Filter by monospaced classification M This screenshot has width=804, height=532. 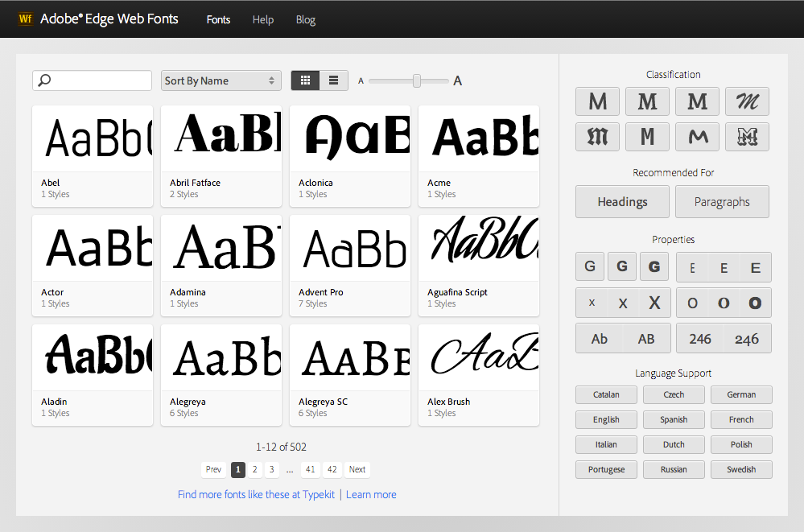coord(647,137)
